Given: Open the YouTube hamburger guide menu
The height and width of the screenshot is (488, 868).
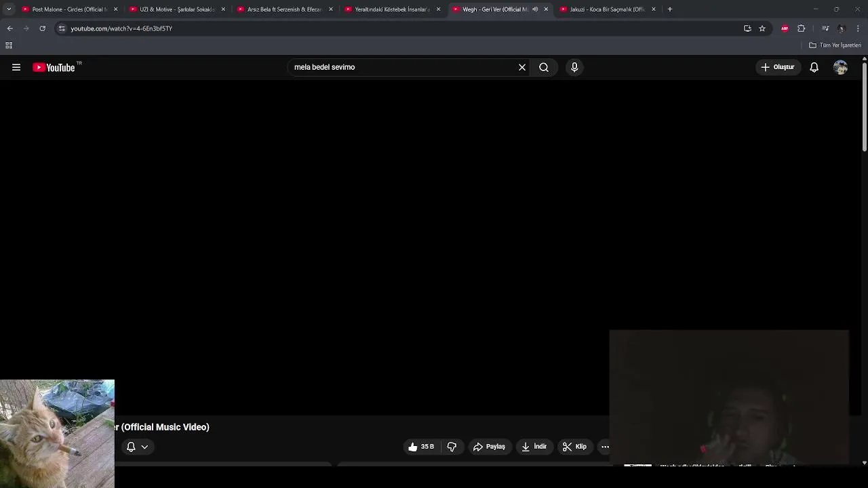Looking at the screenshot, I should tap(16, 67).
